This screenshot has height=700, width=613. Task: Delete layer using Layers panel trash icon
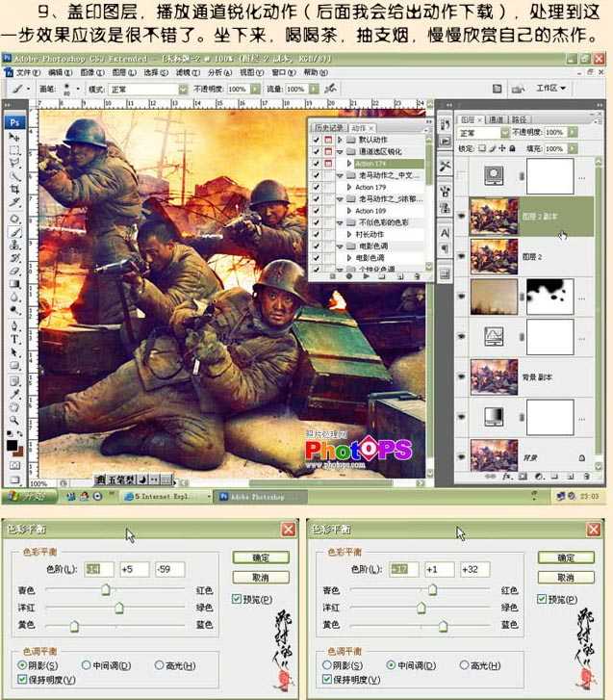(587, 477)
